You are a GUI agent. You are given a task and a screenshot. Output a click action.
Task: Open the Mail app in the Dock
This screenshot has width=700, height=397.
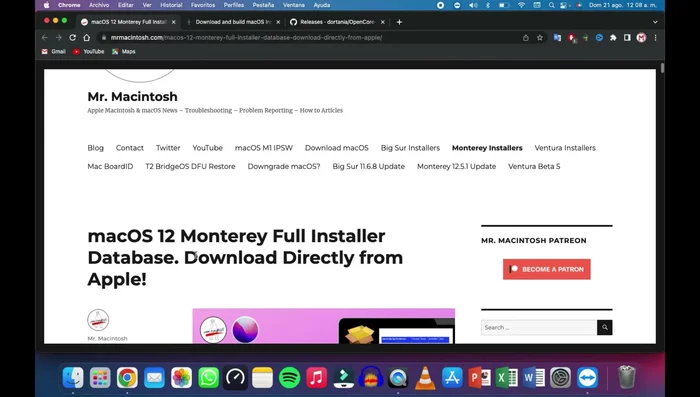click(154, 378)
